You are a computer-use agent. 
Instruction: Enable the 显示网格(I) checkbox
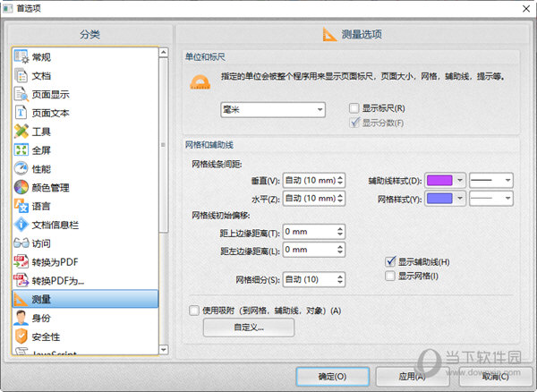pyautogui.click(x=390, y=276)
